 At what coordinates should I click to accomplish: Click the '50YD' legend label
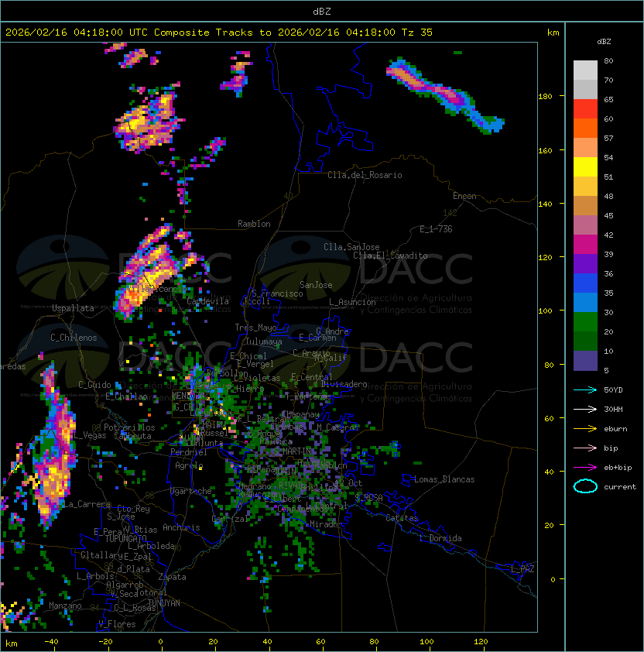point(613,389)
